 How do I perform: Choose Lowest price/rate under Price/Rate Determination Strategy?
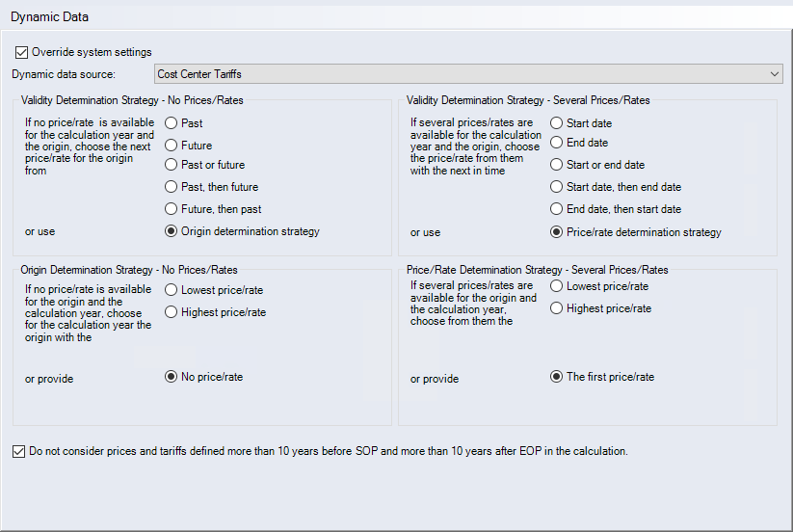(x=557, y=286)
